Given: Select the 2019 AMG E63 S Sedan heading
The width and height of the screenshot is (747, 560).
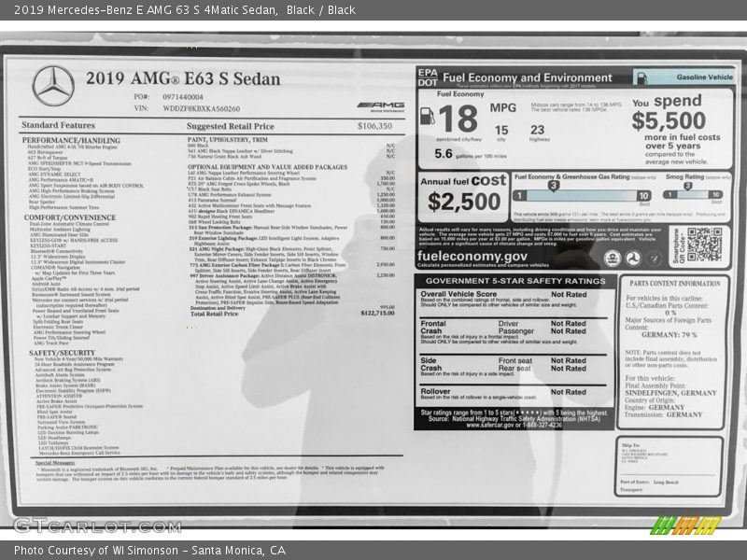Looking at the screenshot, I should [183, 78].
